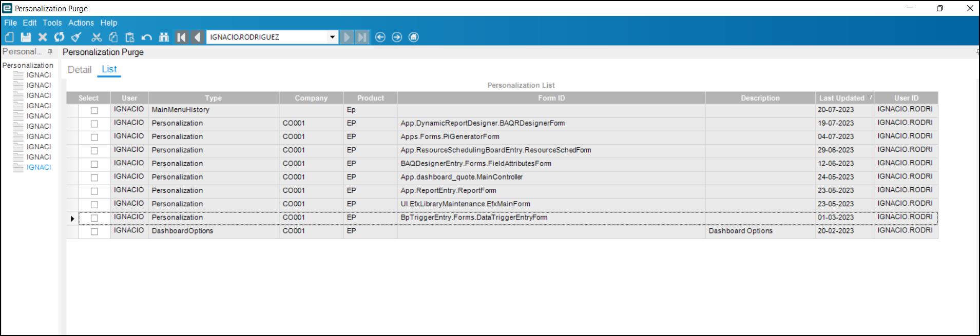Click the Select column header
Screen dimensions: 980x336
(x=88, y=98)
